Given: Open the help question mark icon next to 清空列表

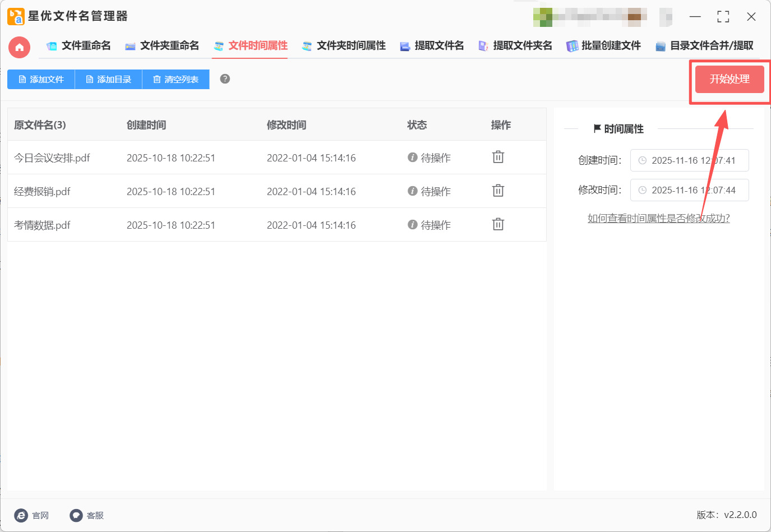Looking at the screenshot, I should click(x=225, y=79).
